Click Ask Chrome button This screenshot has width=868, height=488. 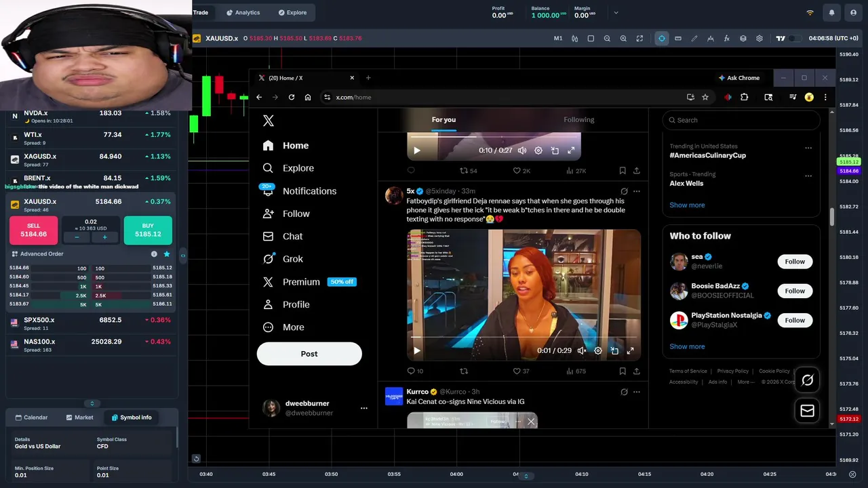739,78
